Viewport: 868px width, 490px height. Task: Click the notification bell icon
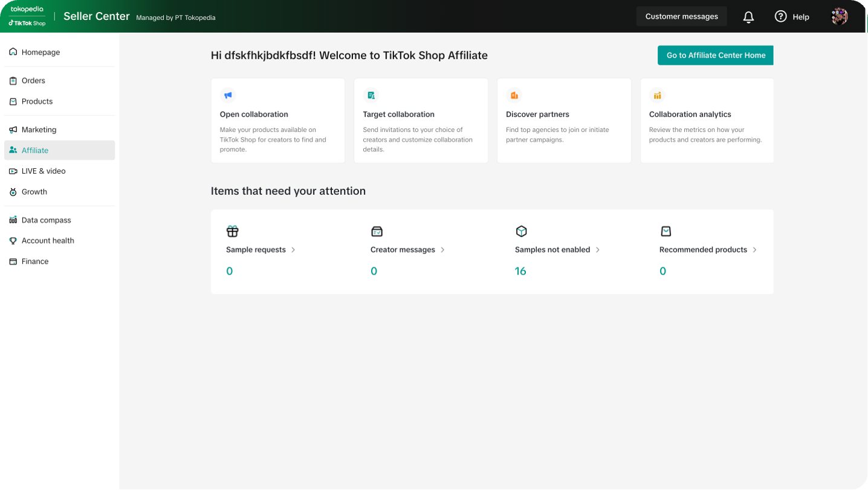748,17
